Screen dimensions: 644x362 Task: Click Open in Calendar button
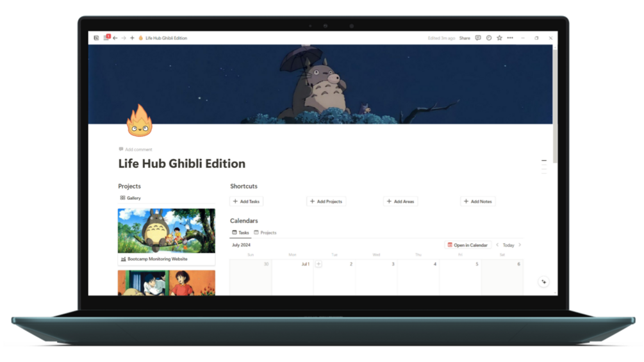point(468,245)
